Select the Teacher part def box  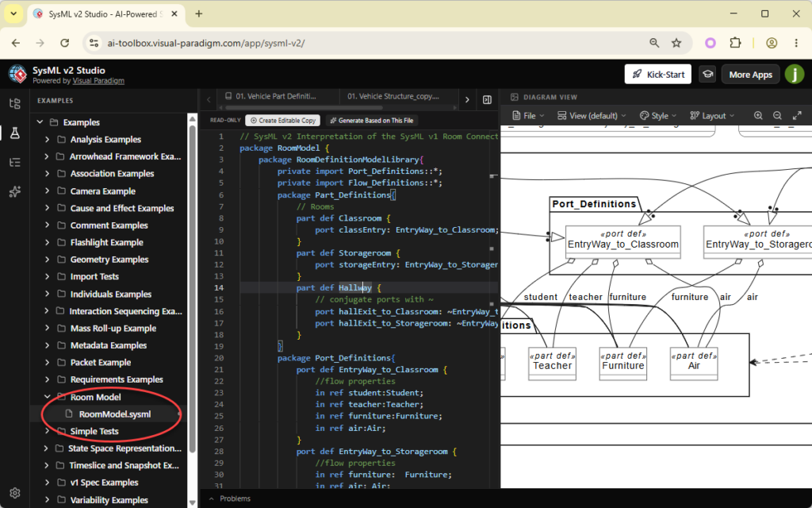tap(552, 364)
